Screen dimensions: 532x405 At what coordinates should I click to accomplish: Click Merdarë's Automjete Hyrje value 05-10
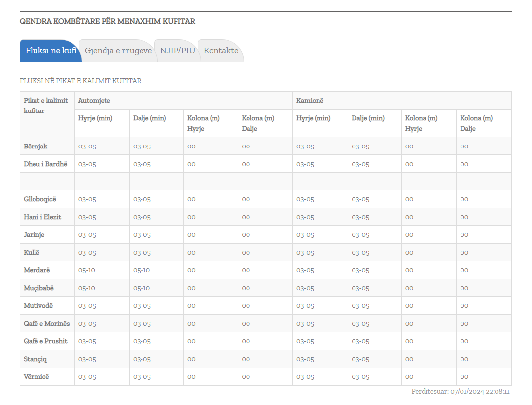[87, 270]
